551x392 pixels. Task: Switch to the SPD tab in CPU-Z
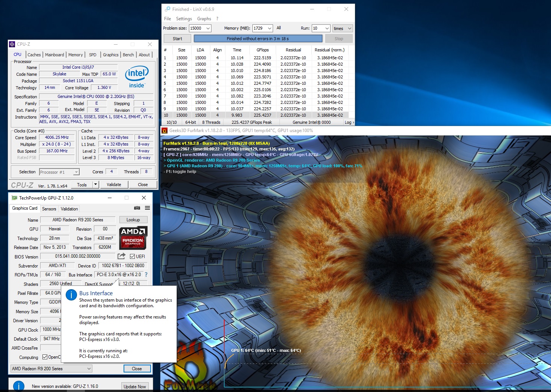[93, 55]
